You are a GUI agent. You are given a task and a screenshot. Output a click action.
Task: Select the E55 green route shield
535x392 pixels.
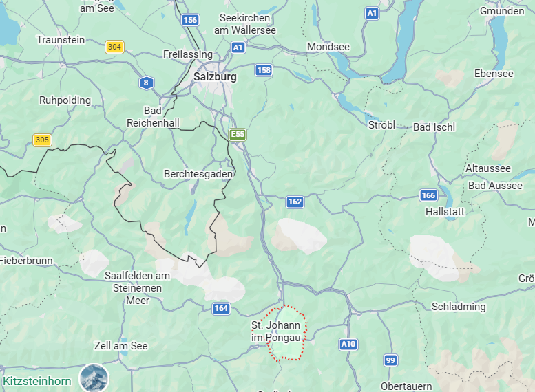(238, 134)
